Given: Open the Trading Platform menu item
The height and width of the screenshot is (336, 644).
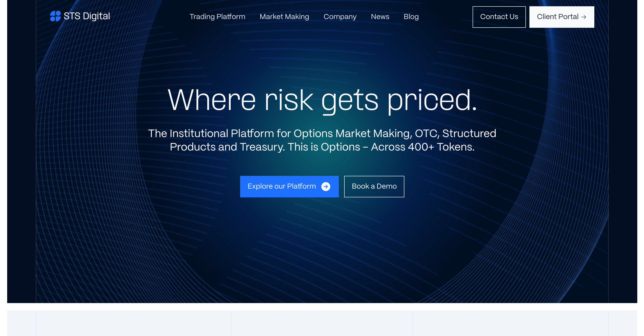Looking at the screenshot, I should pos(217,17).
